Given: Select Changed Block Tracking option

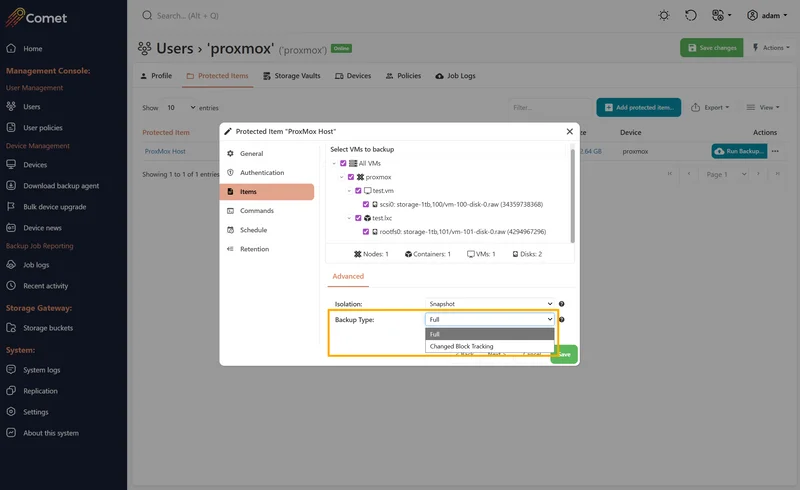Looking at the screenshot, I should 461,346.
